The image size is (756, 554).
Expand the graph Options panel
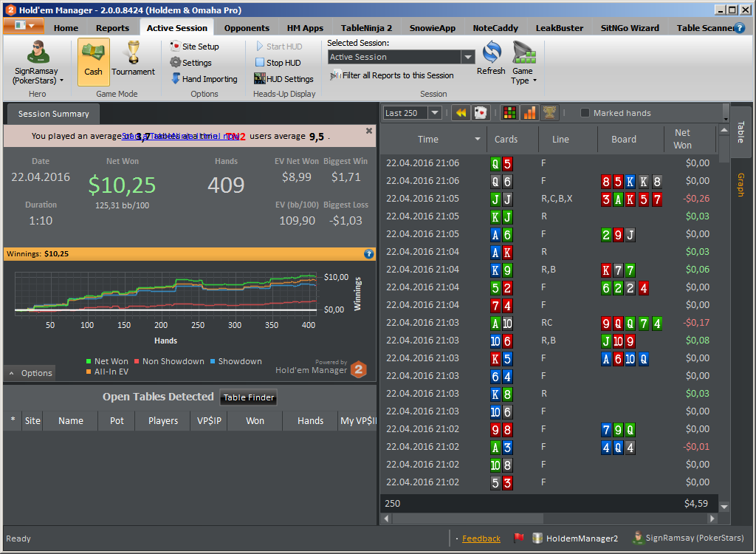coord(30,373)
